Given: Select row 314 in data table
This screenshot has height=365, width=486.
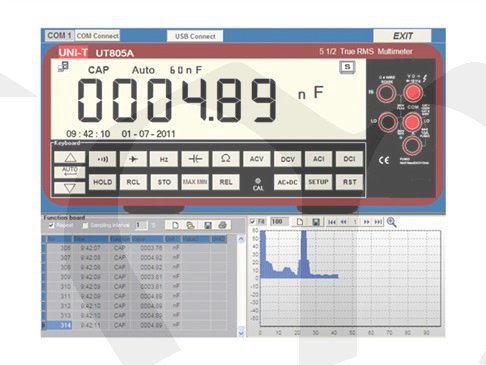Looking at the screenshot, I should tap(135, 325).
